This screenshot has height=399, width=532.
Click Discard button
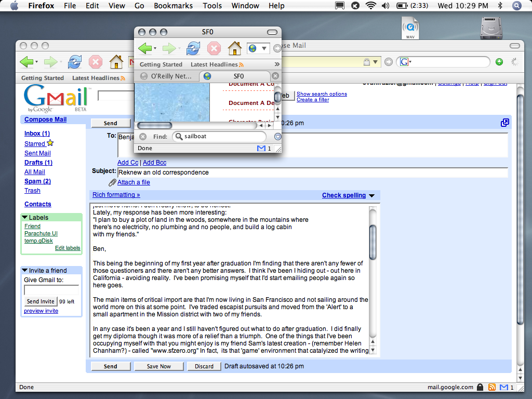(204, 366)
